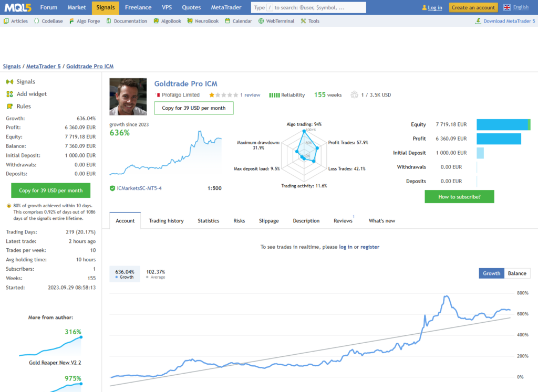Open Algo Forge icon
Screen dimensions: 538x392
pos(71,21)
